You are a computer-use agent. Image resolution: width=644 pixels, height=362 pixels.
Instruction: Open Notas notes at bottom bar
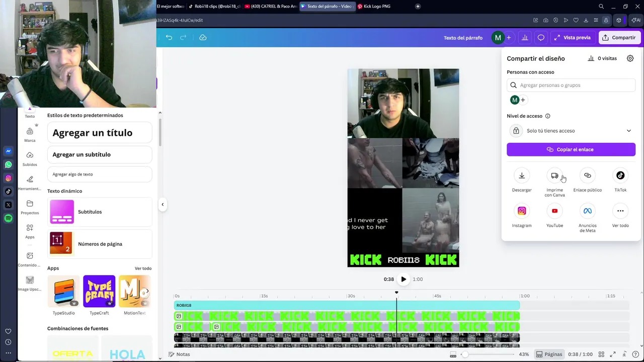(179, 354)
